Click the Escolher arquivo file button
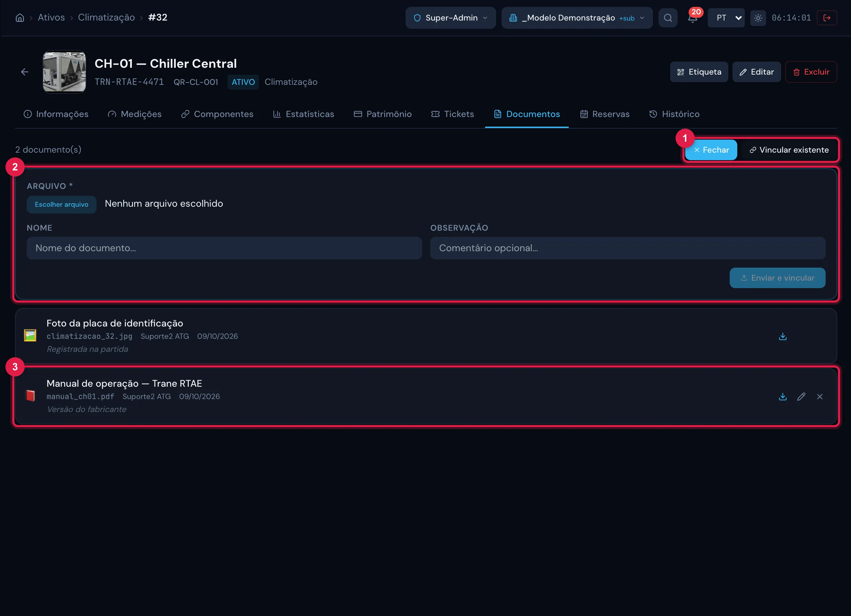 coord(62,204)
